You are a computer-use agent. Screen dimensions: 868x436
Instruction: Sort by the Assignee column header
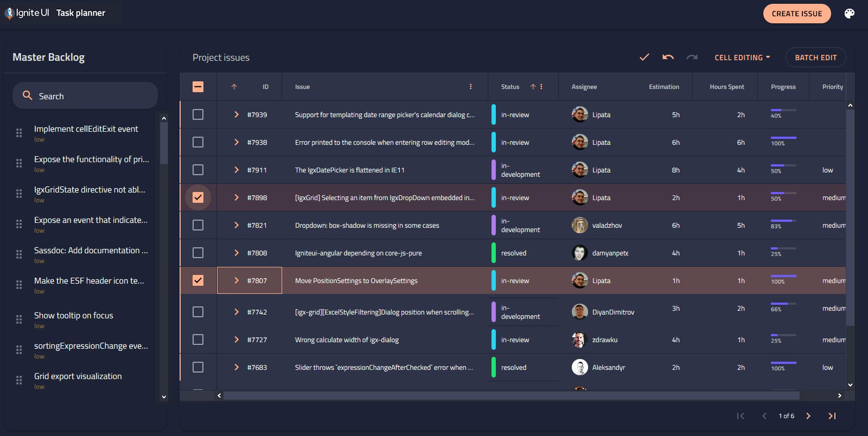point(584,87)
